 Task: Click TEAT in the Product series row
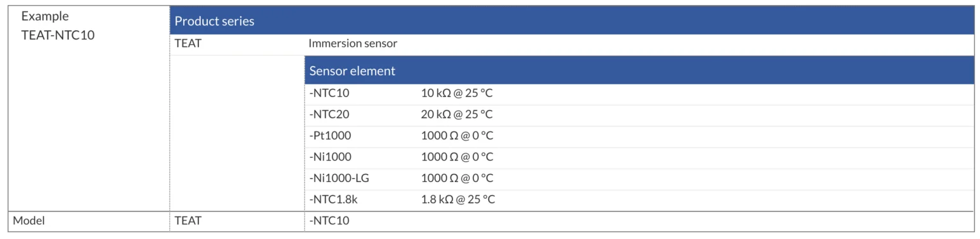pyautogui.click(x=188, y=44)
